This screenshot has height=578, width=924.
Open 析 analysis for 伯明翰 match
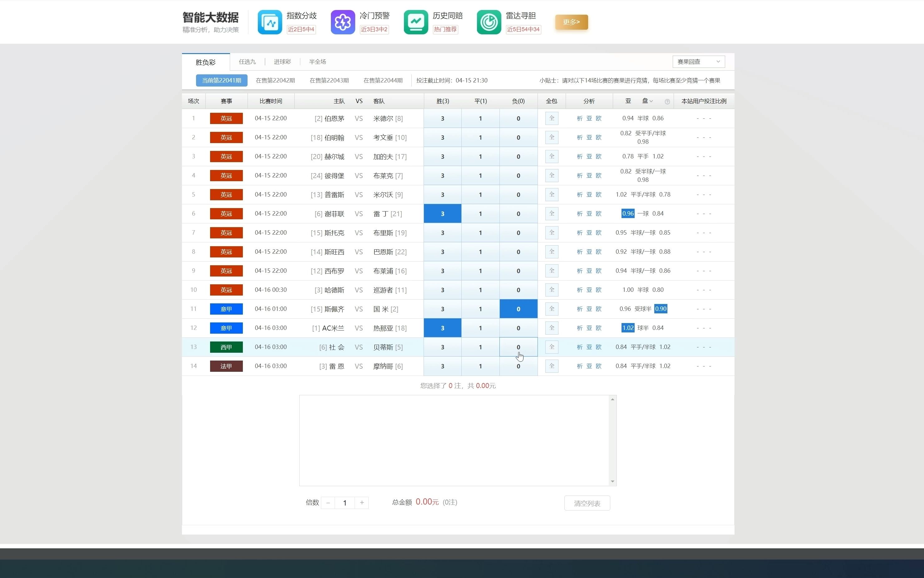(x=580, y=137)
